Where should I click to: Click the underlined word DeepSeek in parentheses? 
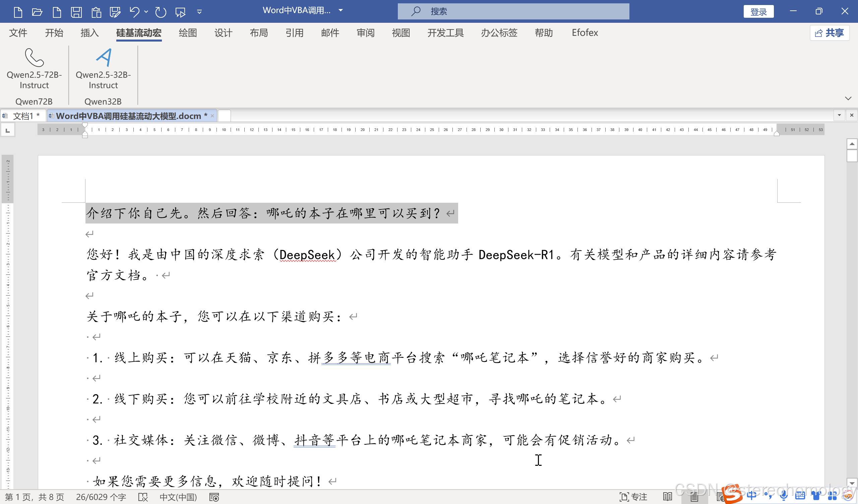[x=307, y=255]
